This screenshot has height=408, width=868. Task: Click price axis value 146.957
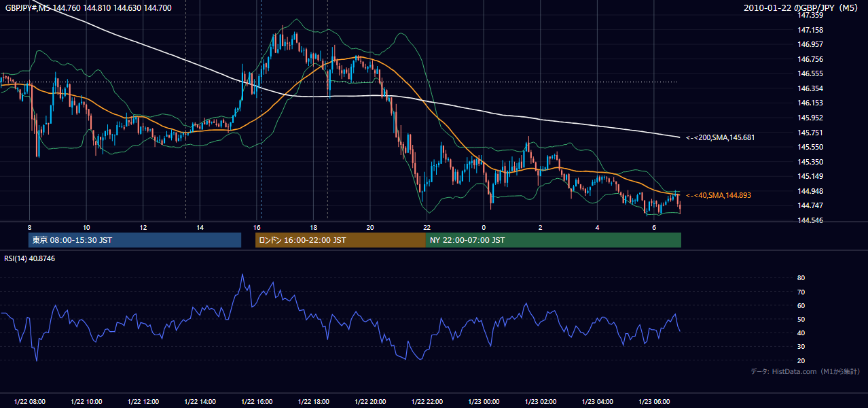click(810, 44)
